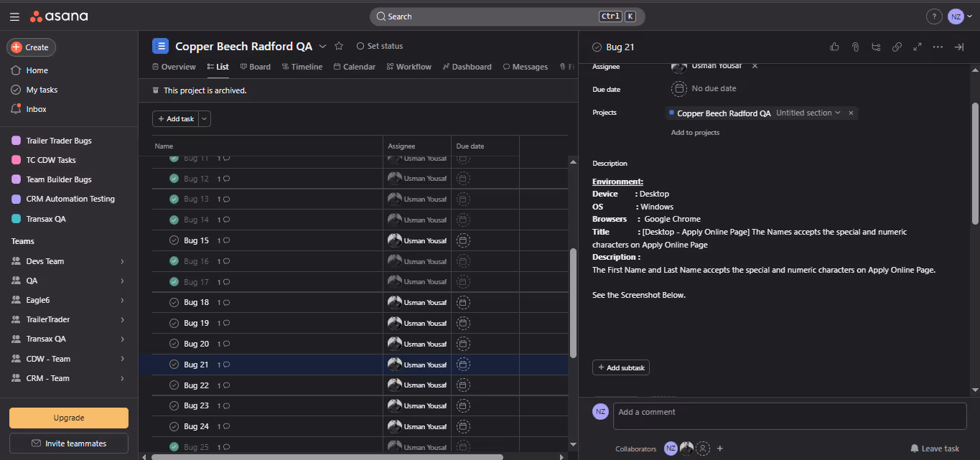Click the Asana logo
Screen dimensions: 980x460
[x=59, y=16]
